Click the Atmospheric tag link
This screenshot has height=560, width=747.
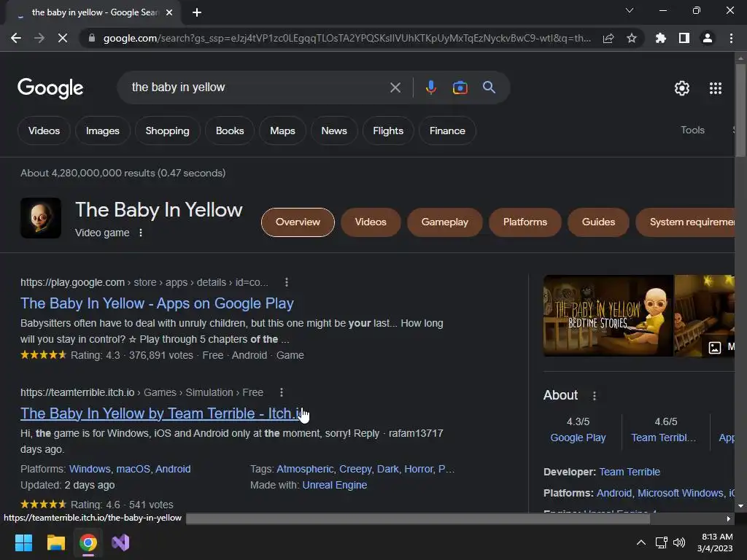(305, 469)
